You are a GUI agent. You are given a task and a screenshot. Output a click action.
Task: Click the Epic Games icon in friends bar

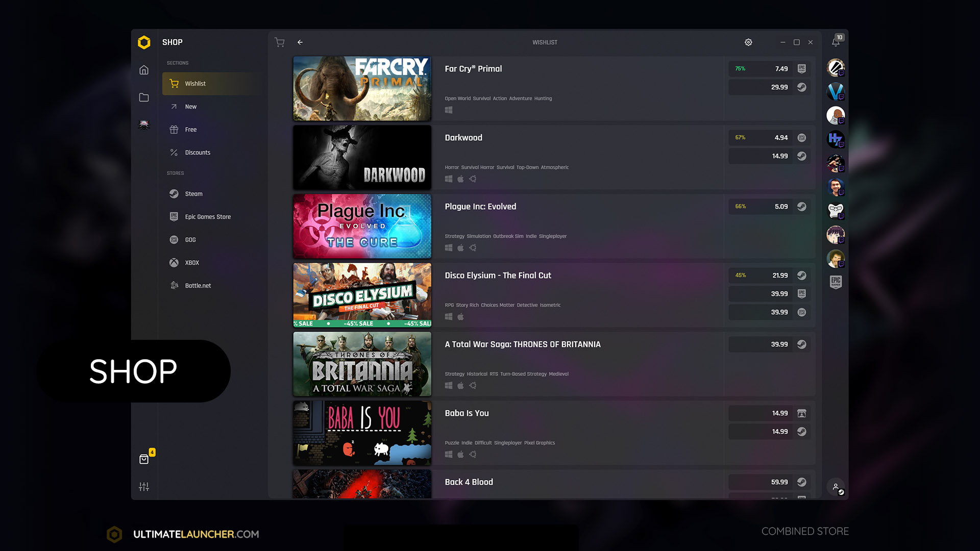coord(836,282)
